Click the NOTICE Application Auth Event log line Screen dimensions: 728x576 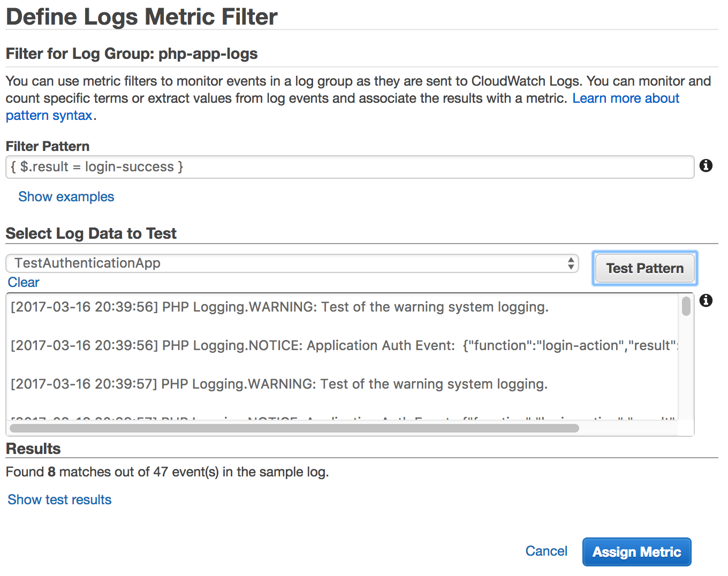pos(343,346)
